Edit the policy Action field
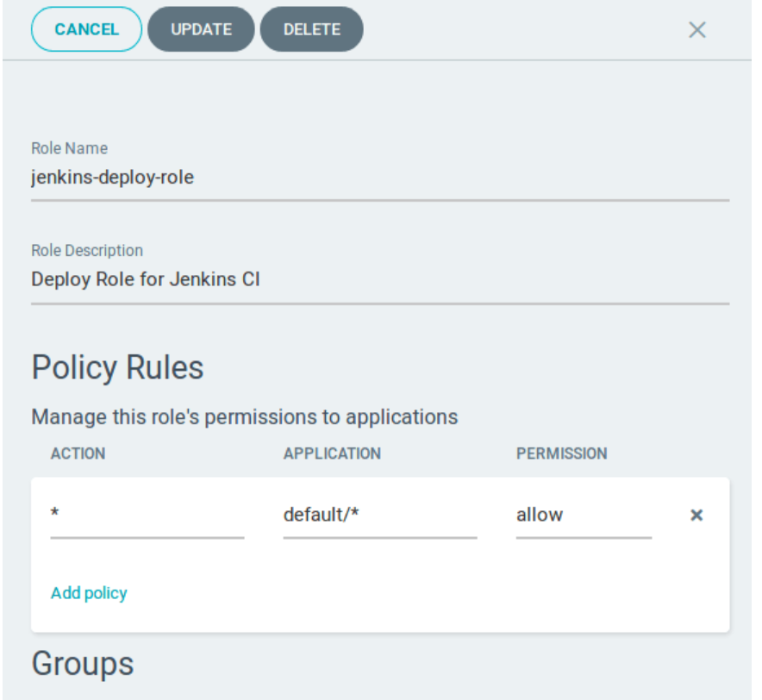This screenshot has width=762, height=700. pos(147,516)
